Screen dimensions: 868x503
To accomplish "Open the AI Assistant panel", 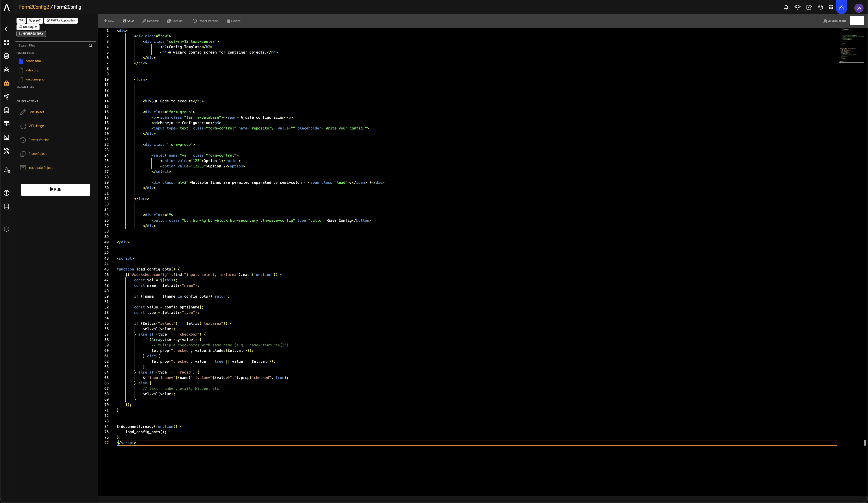I will [835, 21].
